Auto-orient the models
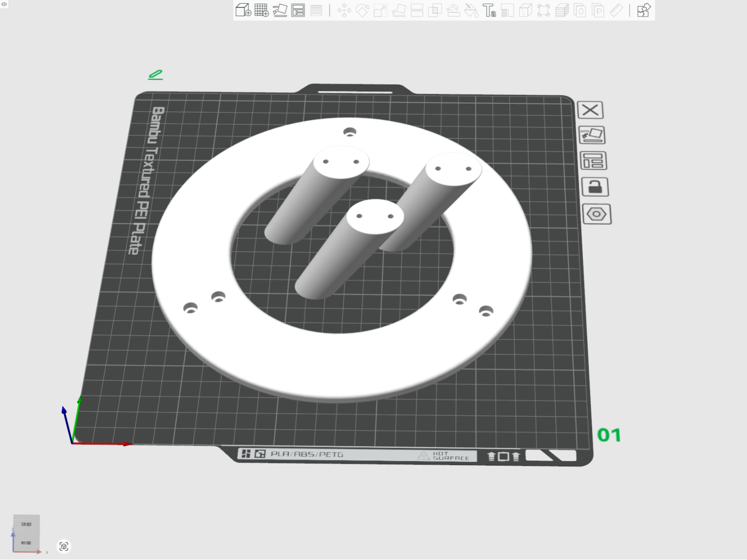747x560 pixels. click(x=280, y=10)
